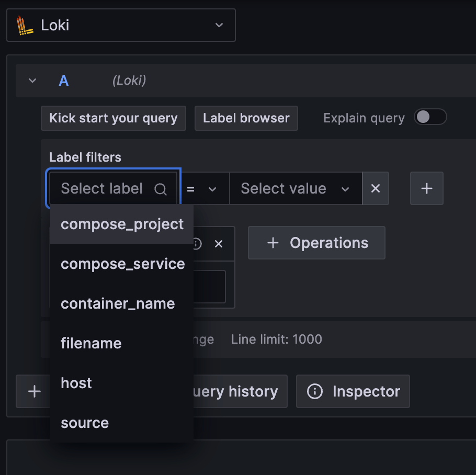Click the Inspector info icon

coord(314,392)
